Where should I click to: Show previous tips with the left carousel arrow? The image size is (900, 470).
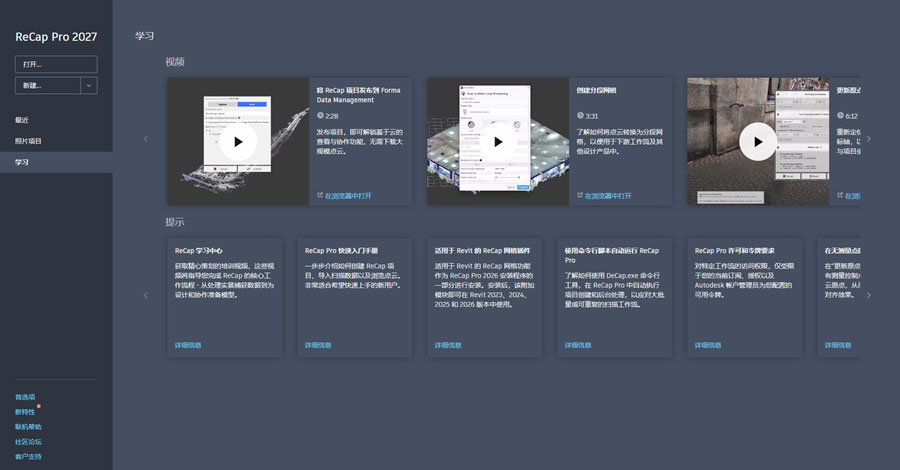[145, 295]
